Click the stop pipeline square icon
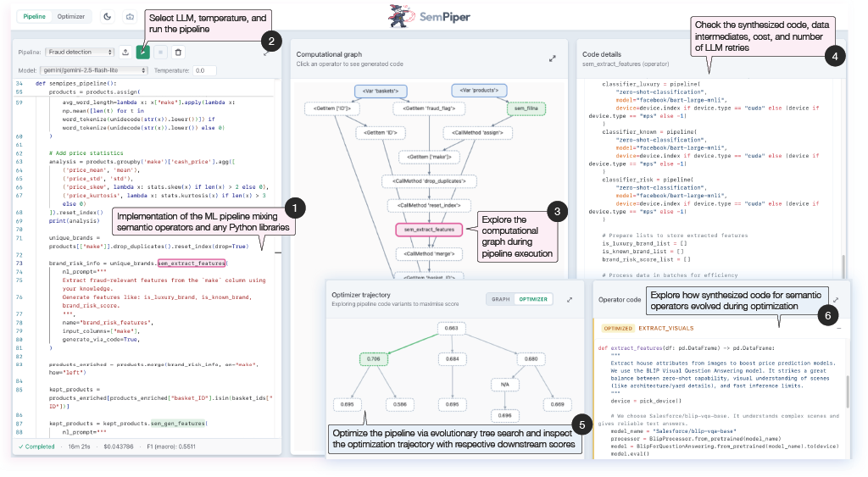The height and width of the screenshot is (477, 868). point(160,52)
